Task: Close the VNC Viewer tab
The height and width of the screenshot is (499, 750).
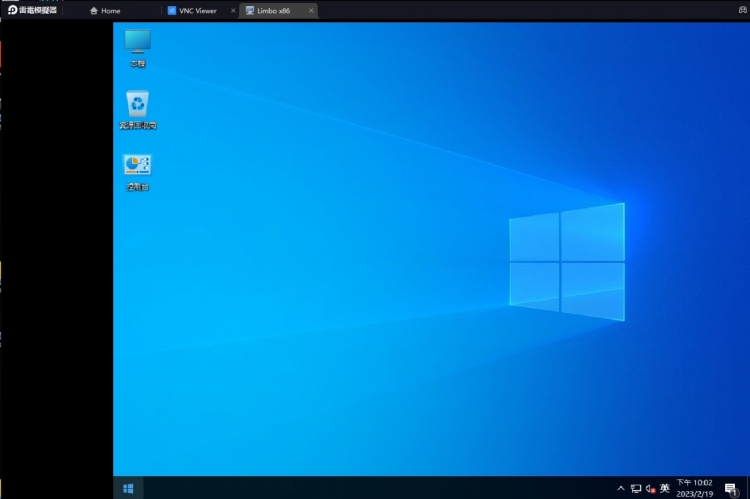Action: tap(233, 11)
